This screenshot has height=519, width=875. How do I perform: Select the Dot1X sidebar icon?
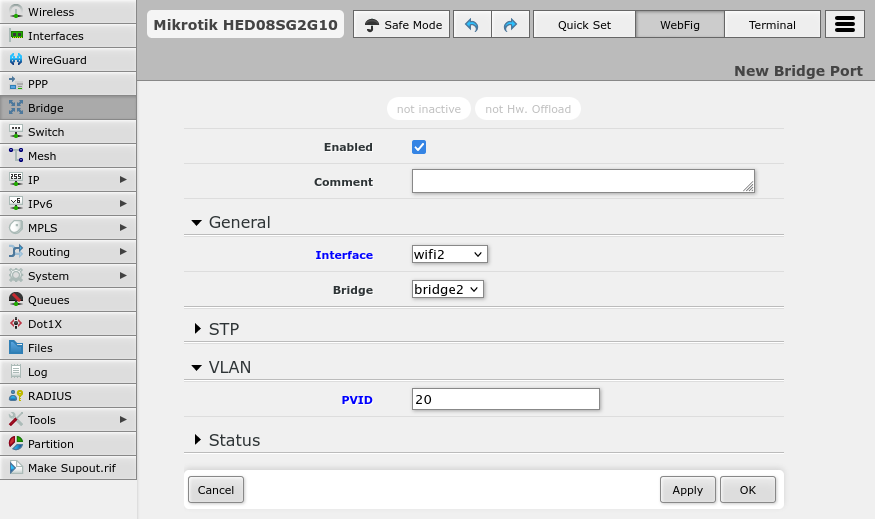(16, 324)
